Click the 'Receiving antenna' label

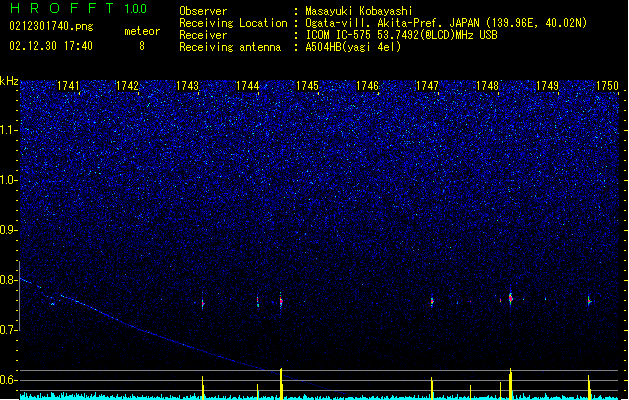pos(230,47)
